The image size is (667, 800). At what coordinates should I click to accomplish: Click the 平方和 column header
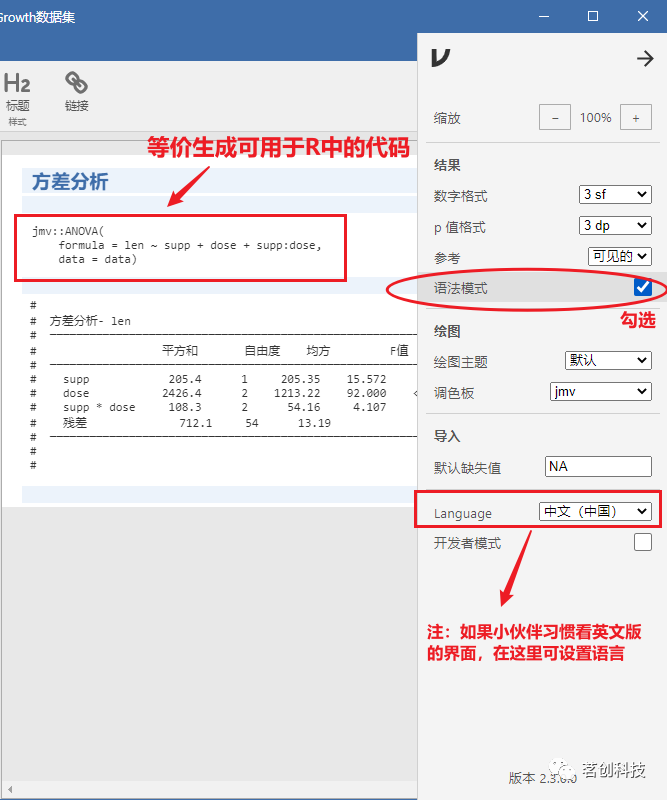[x=180, y=351]
